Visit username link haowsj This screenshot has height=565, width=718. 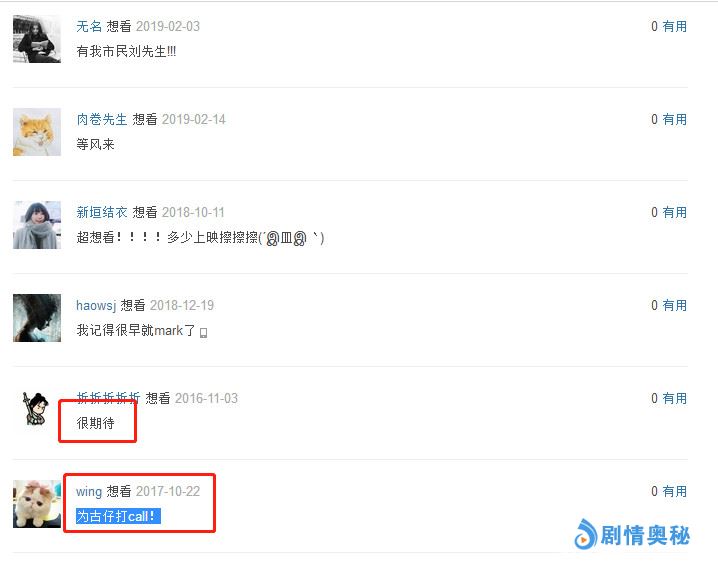click(96, 305)
